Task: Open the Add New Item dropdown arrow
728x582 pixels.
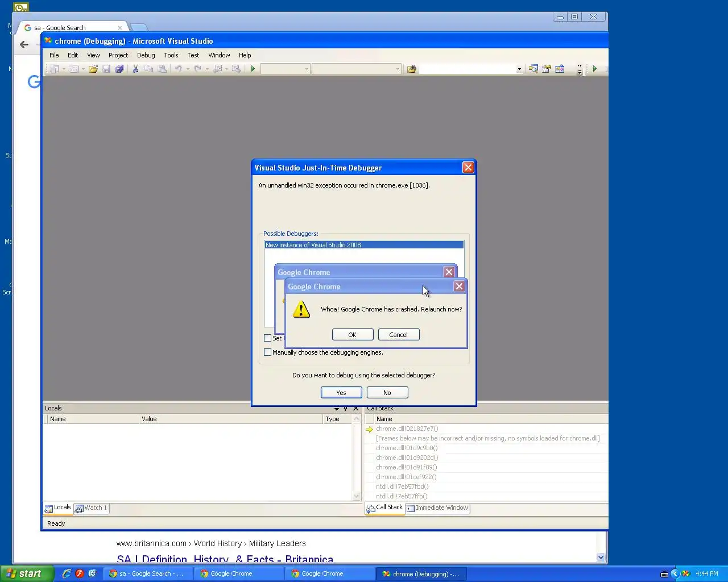Action: (83, 69)
